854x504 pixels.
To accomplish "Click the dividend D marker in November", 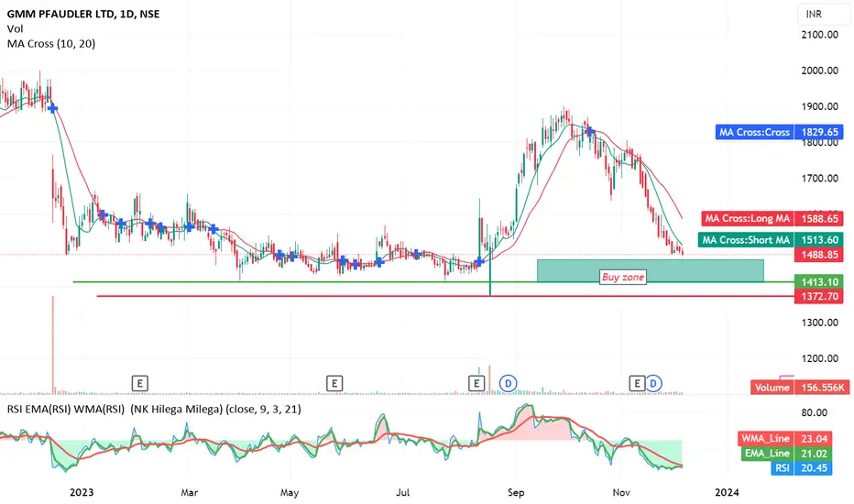I will pyautogui.click(x=653, y=384).
